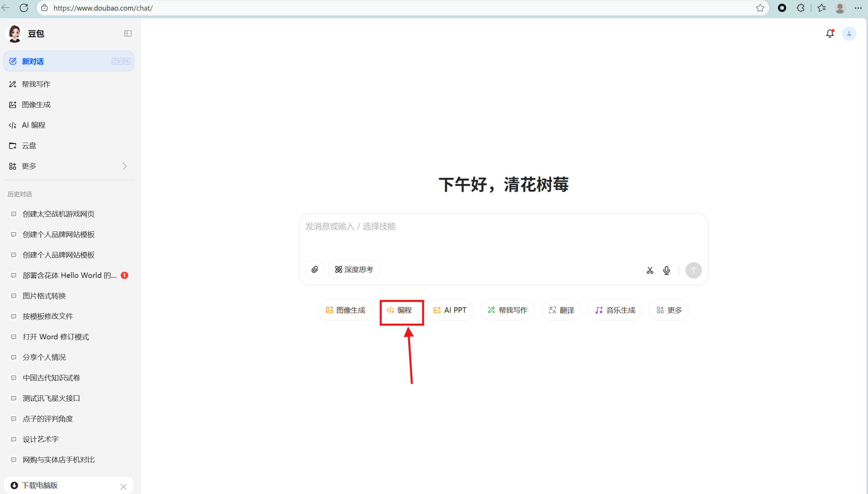The width and height of the screenshot is (868, 494).
Task: Click the user avatar at top right
Action: click(x=849, y=33)
